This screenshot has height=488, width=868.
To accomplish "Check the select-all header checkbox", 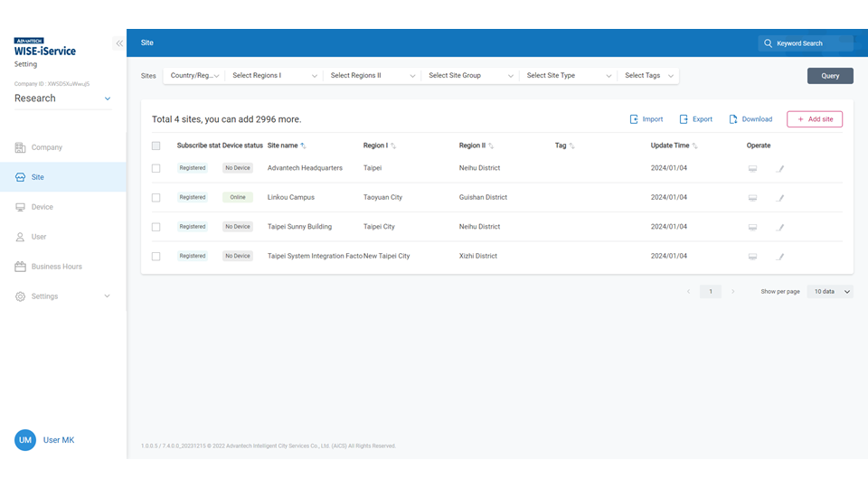I will [156, 145].
